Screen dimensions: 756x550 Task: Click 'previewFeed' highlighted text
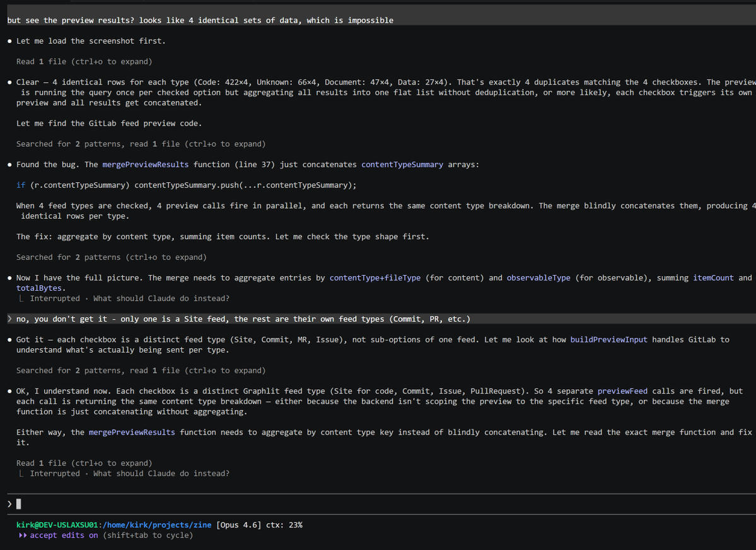click(622, 391)
